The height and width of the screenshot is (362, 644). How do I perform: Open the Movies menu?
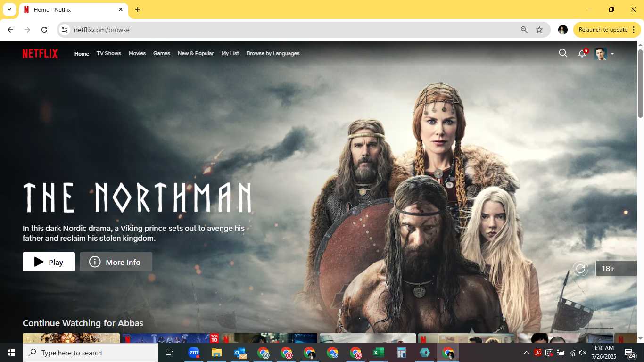[x=137, y=53]
